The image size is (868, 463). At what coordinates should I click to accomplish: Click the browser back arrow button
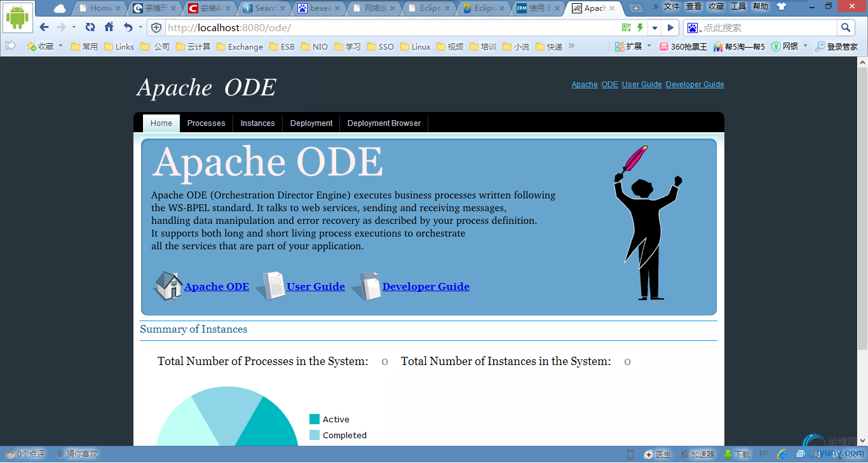click(x=44, y=27)
